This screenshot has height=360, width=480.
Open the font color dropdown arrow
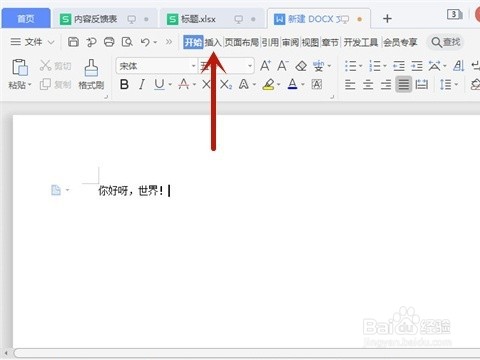pyautogui.click(x=303, y=85)
